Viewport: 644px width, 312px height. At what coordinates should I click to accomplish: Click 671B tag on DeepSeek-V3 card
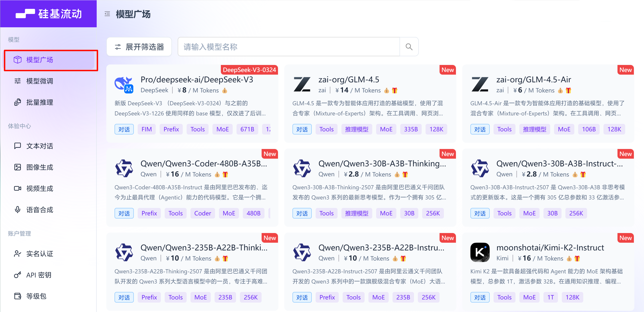(247, 129)
